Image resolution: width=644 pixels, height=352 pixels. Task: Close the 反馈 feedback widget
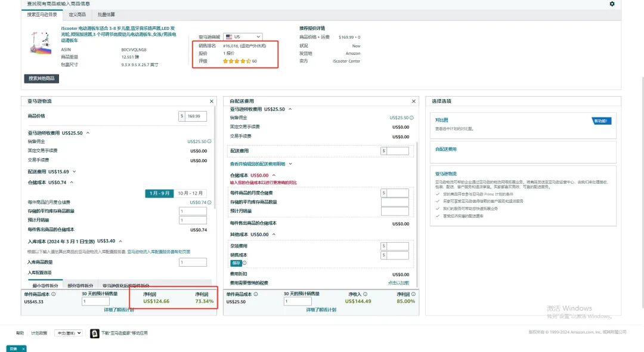point(23,348)
